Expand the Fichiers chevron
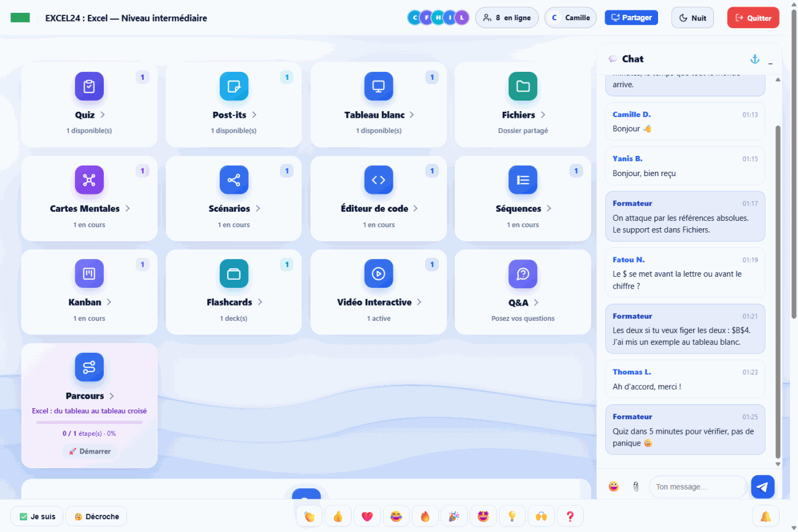 [543, 115]
